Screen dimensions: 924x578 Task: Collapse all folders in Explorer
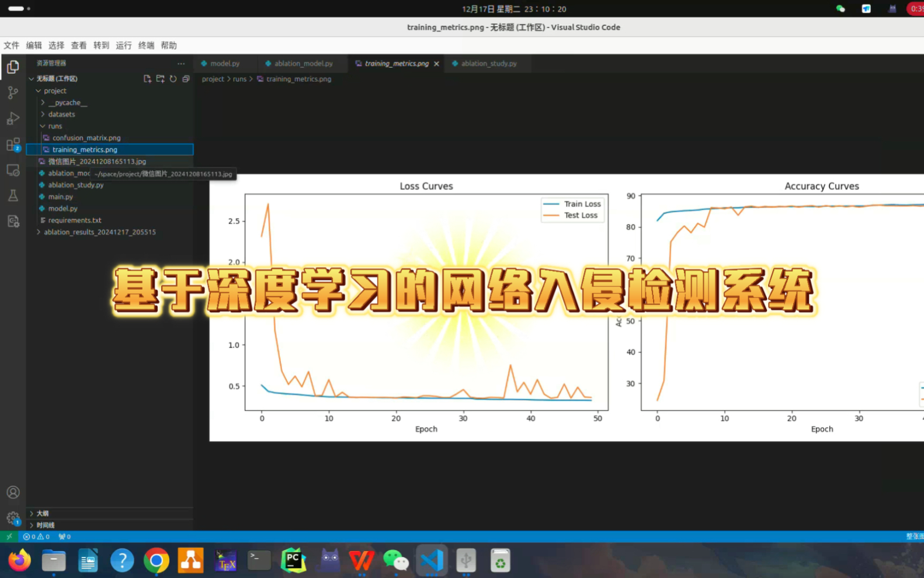pyautogui.click(x=186, y=79)
